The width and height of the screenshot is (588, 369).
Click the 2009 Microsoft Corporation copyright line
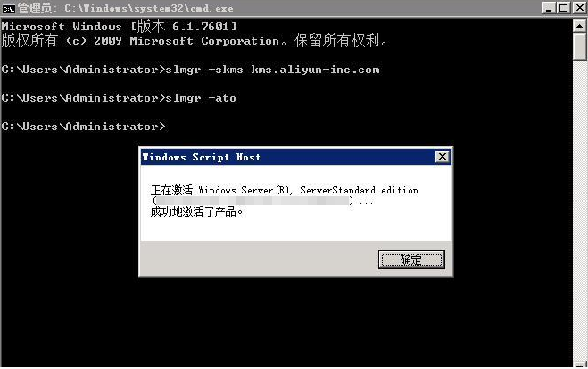pyautogui.click(x=194, y=40)
